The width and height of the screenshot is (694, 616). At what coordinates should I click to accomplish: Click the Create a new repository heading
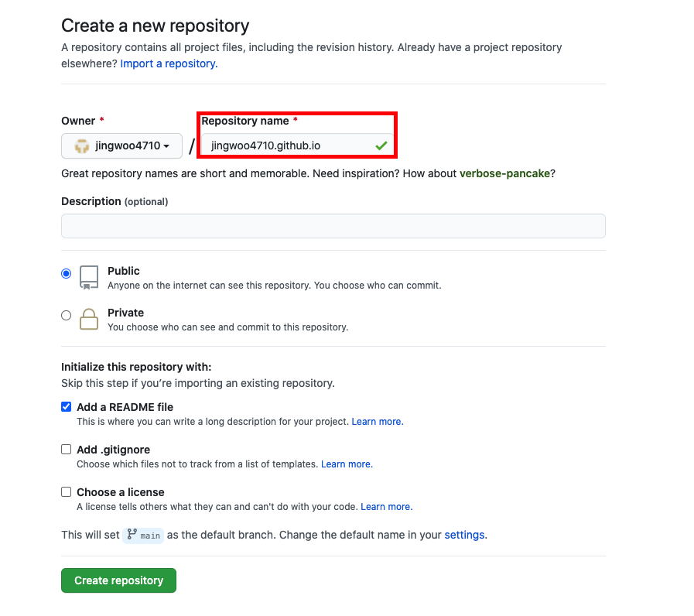[156, 26]
